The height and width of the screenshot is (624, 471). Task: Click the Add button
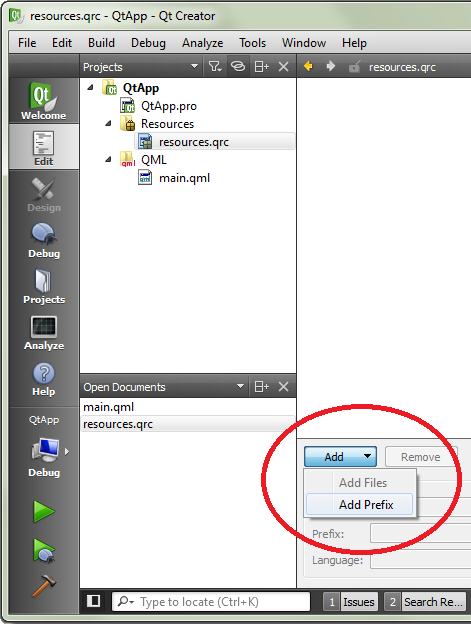[x=341, y=457]
